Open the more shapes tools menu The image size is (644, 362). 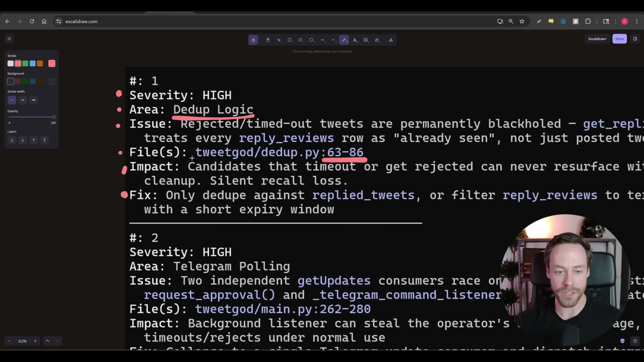click(391, 40)
